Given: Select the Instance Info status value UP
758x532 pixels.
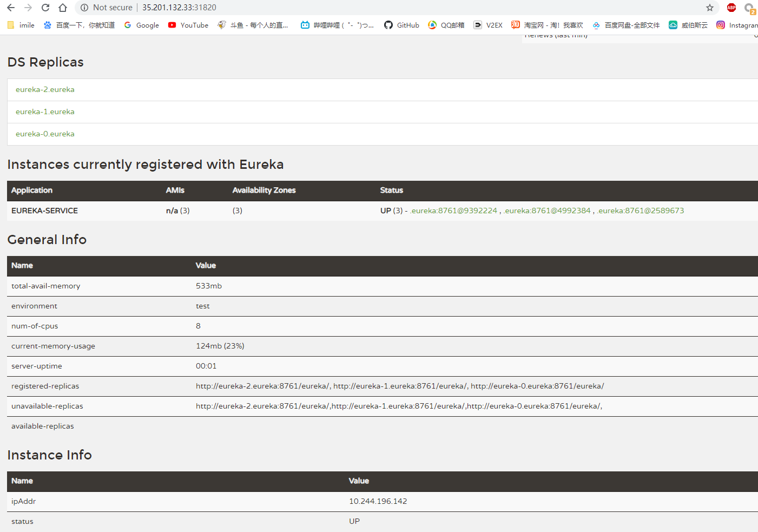Looking at the screenshot, I should click(354, 521).
